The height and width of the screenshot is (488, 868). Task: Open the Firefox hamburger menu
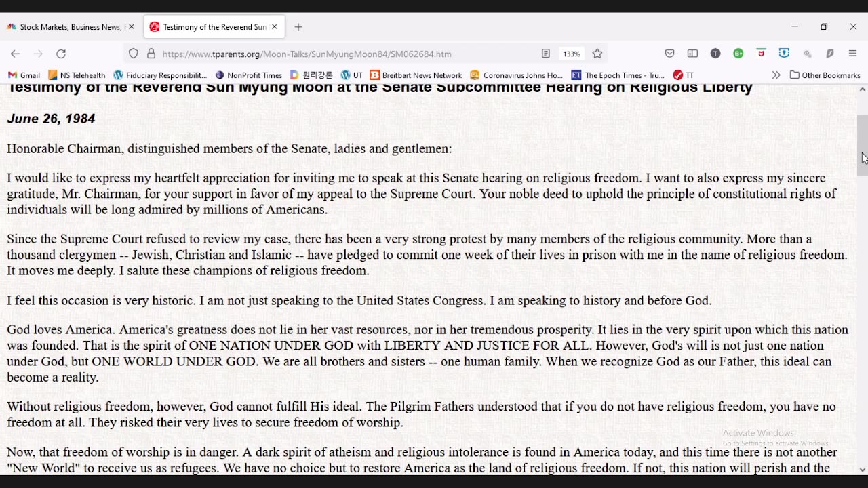pos(853,54)
